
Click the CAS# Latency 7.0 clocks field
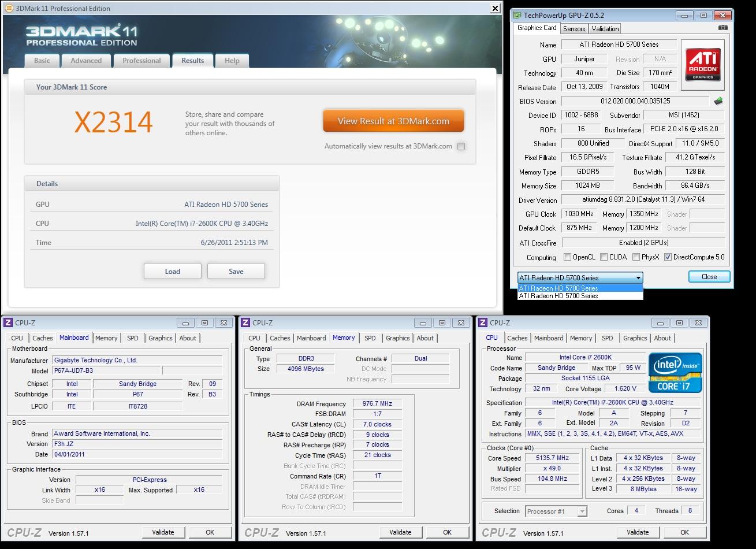click(x=378, y=424)
